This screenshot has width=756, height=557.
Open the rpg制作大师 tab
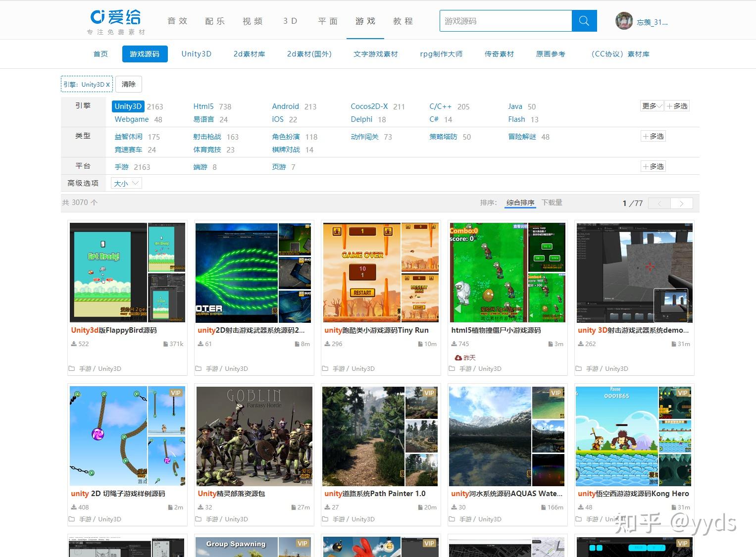[441, 54]
